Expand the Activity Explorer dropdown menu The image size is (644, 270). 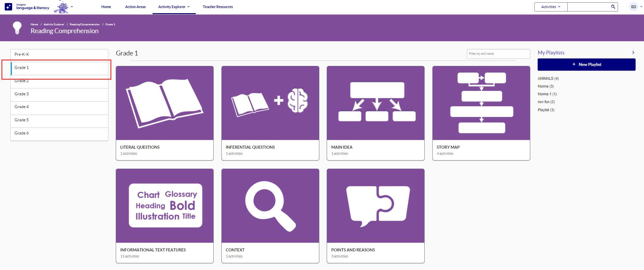(174, 7)
